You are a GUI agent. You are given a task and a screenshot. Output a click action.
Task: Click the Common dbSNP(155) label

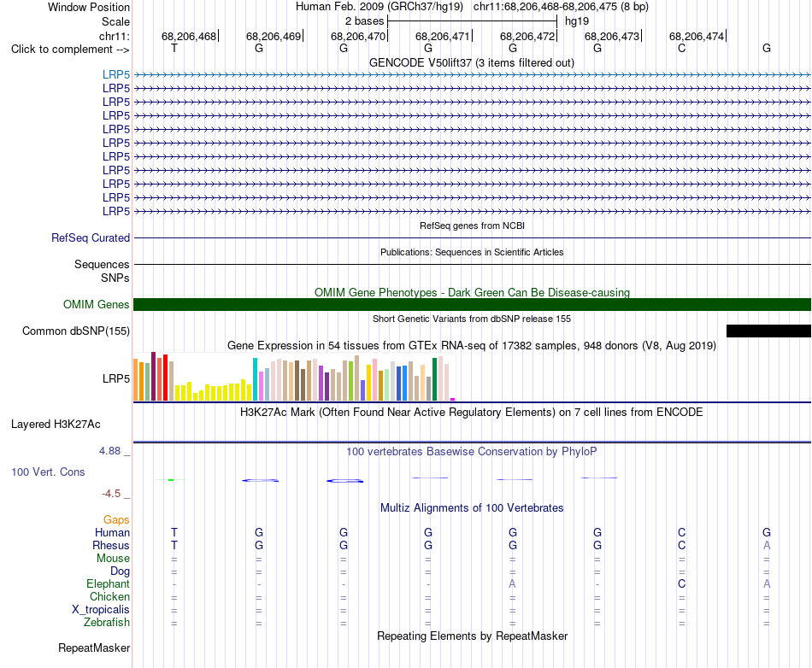(76, 331)
